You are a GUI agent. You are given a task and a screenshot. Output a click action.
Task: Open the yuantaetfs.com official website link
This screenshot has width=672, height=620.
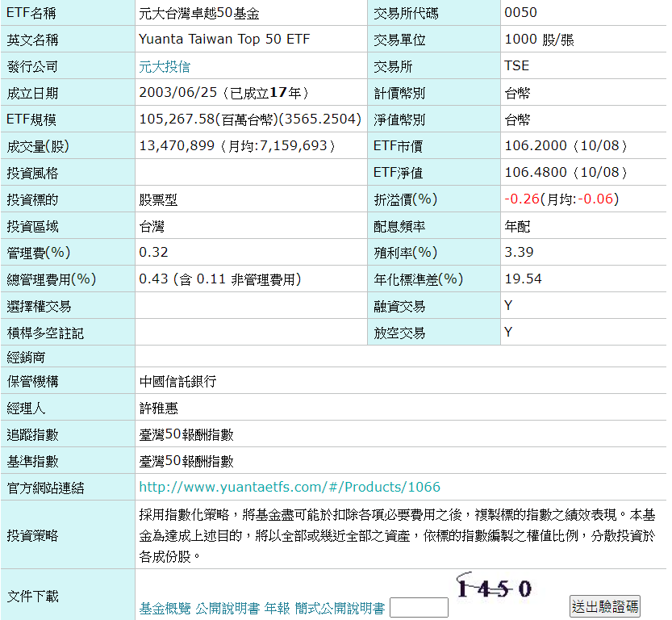290,487
